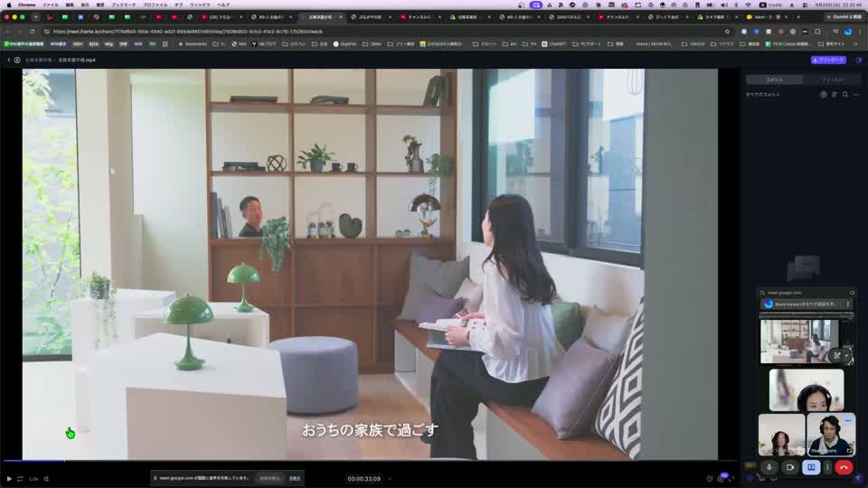This screenshot has height=488, width=868.
Task: Click the video progress bar
Action: click(x=370, y=460)
